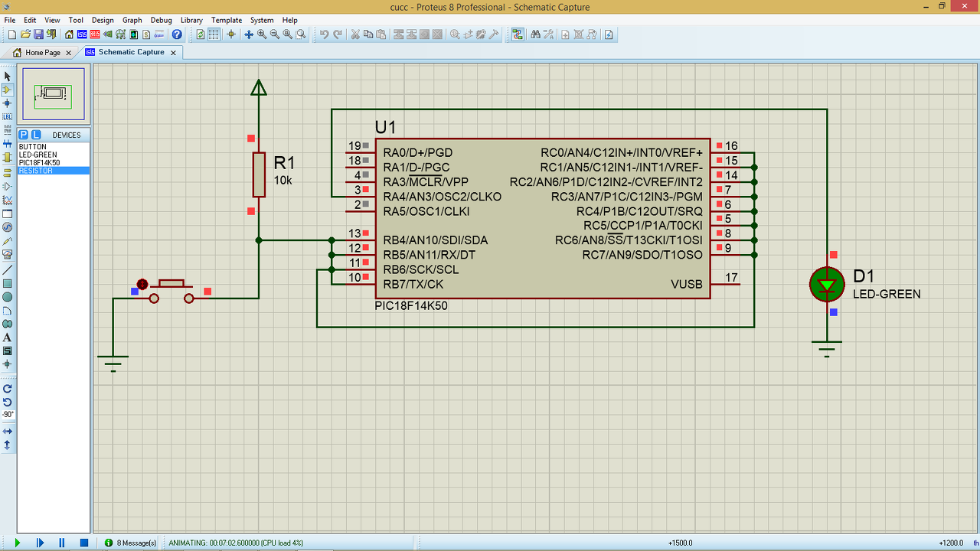The image size is (980, 551).
Task: Open a project using the folder icon
Action: tap(25, 34)
